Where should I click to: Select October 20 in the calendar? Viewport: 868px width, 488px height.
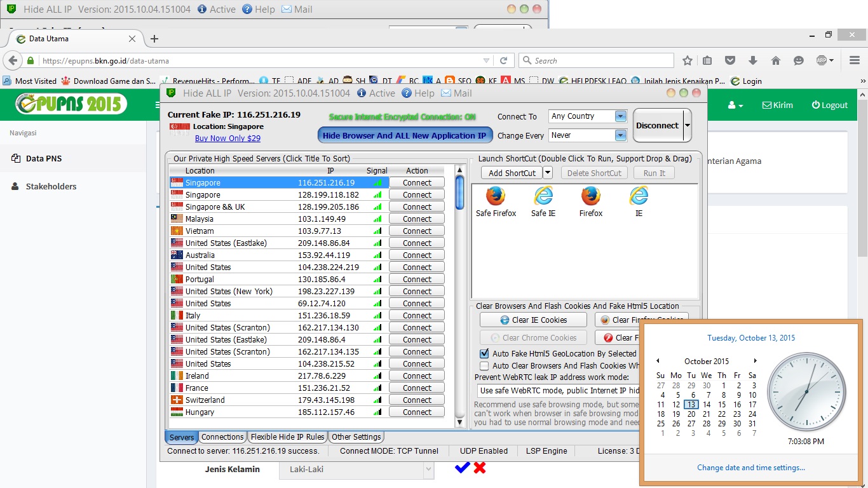point(691,414)
